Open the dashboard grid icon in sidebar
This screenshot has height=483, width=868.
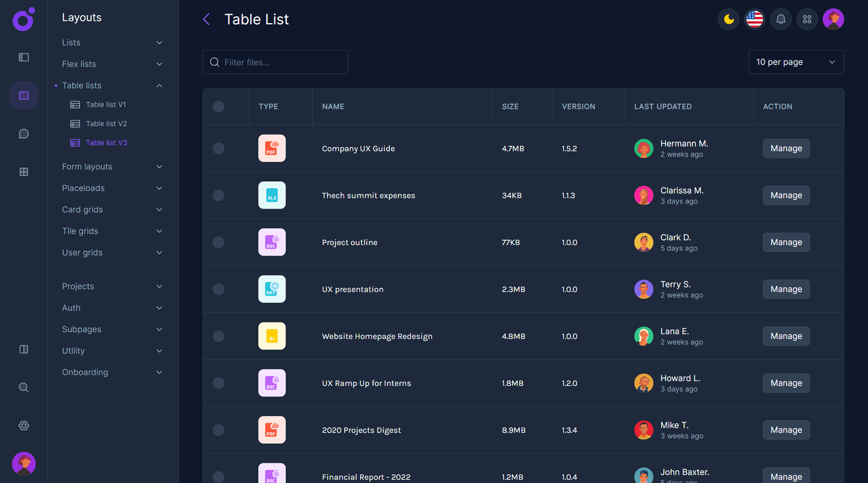(23, 171)
